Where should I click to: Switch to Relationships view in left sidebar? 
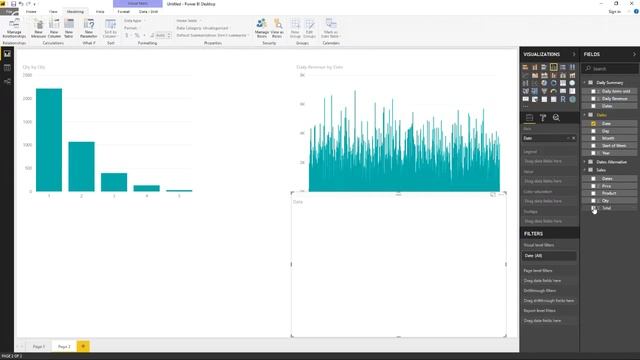click(x=7, y=81)
